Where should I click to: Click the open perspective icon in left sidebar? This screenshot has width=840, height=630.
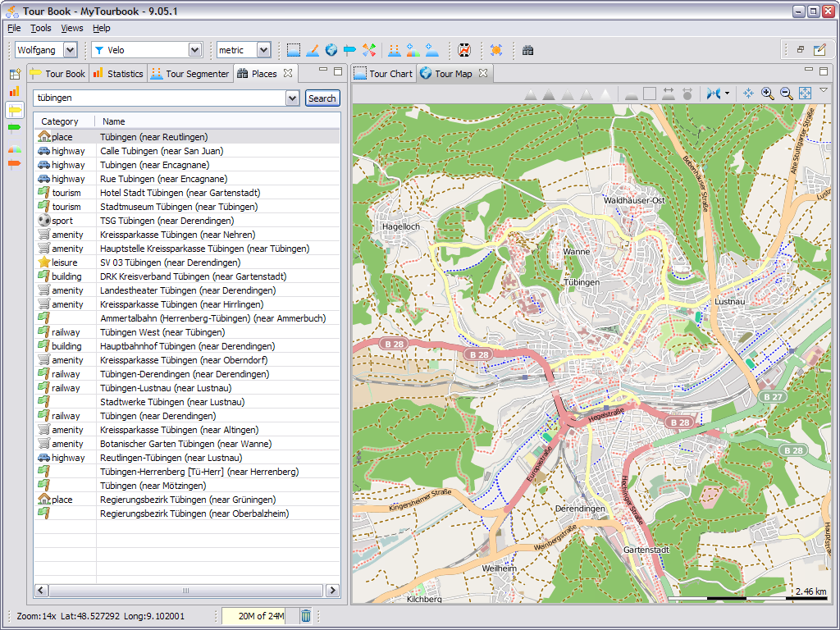point(15,75)
